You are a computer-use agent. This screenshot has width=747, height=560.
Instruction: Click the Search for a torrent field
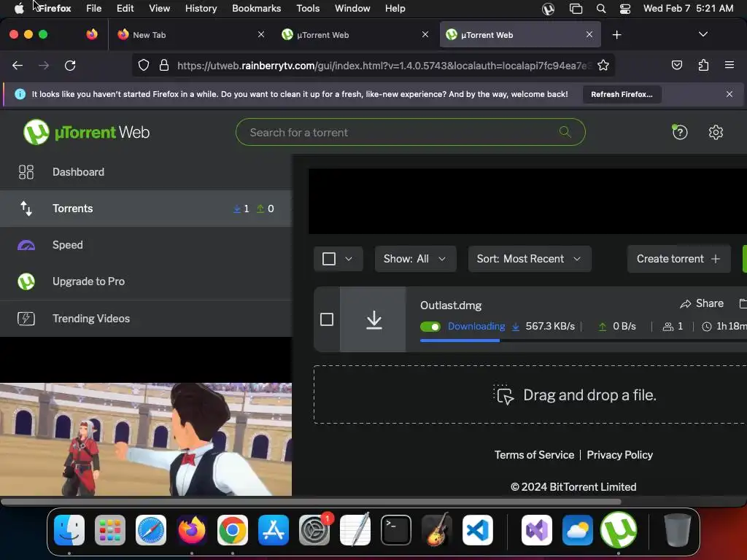tap(410, 132)
